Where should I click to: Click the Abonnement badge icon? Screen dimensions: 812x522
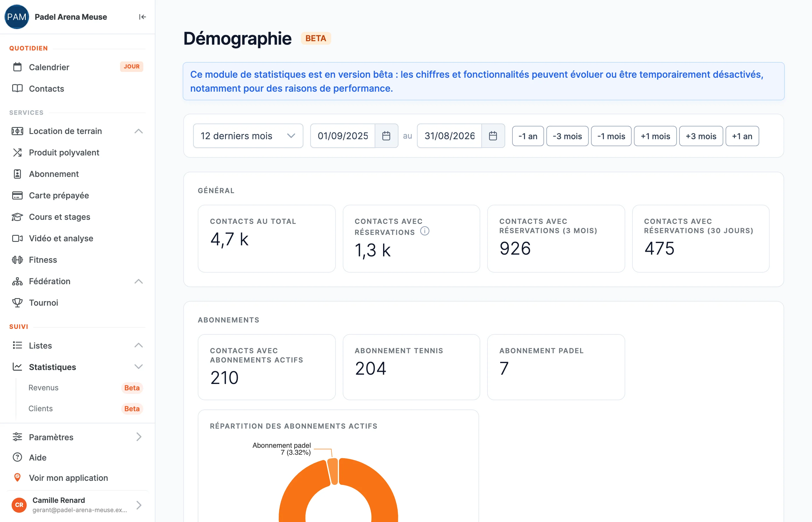coord(17,174)
